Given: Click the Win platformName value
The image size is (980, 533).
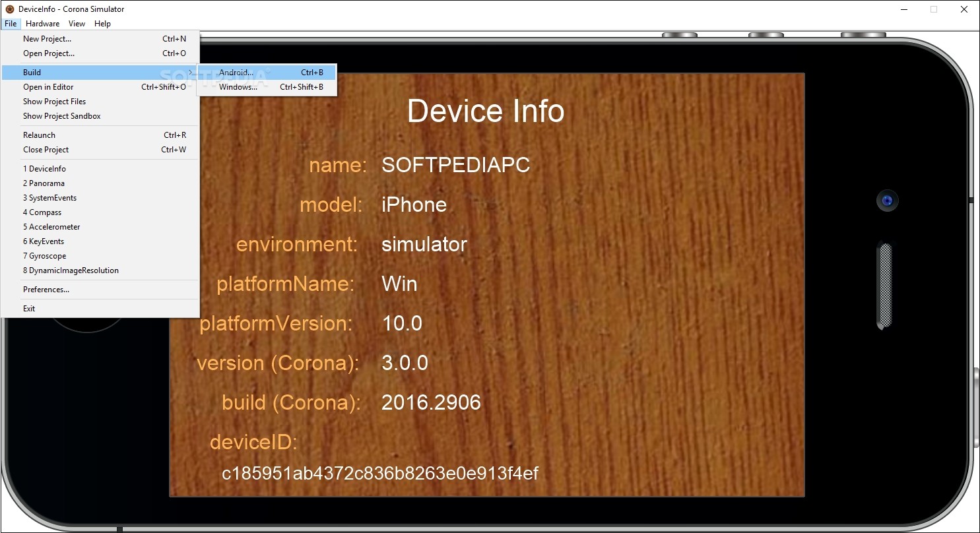Looking at the screenshot, I should tap(399, 284).
